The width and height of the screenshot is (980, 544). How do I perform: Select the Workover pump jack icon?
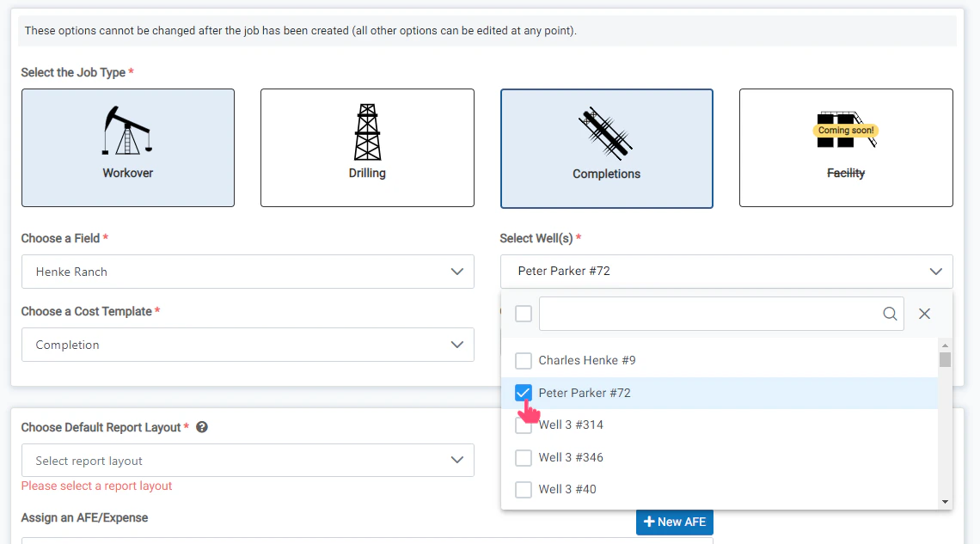click(x=127, y=131)
